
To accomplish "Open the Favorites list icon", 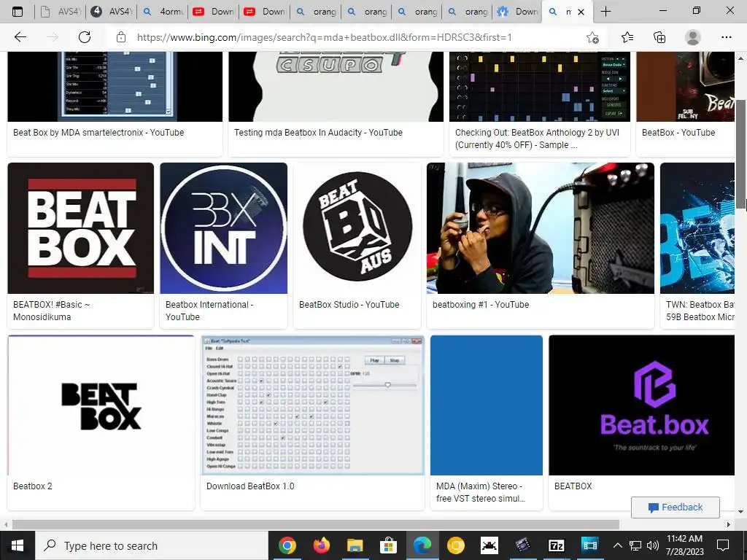I will pyautogui.click(x=627, y=37).
